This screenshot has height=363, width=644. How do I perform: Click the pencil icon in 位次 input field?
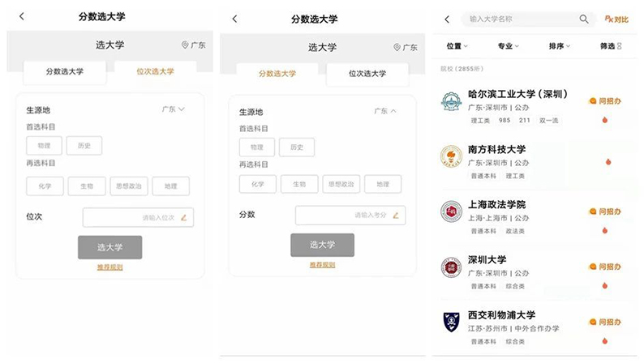tap(184, 218)
